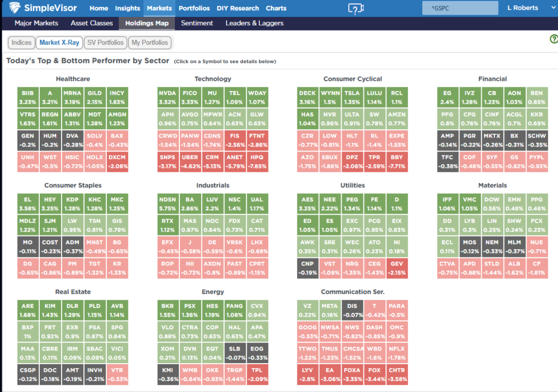Select the KO-sector HSY 3.25% tile
This screenshot has height=392, width=558.
[x=50, y=204]
